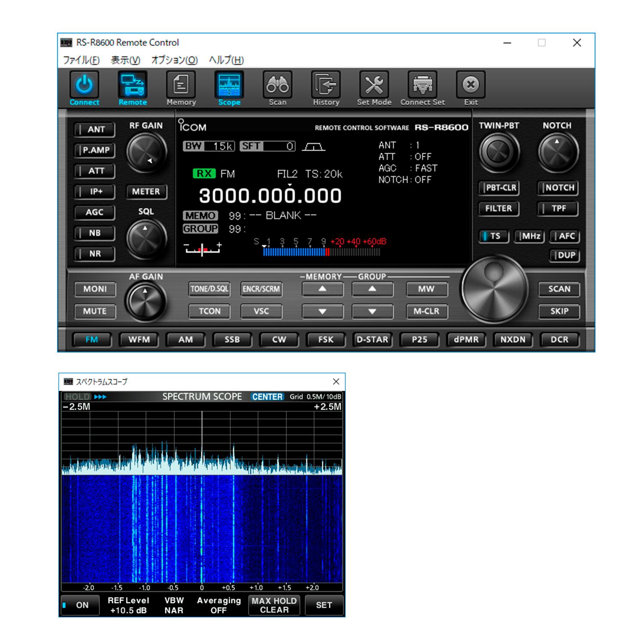Screen dimensions: 644x644
Task: Select SSB mode
Action: tap(232, 340)
